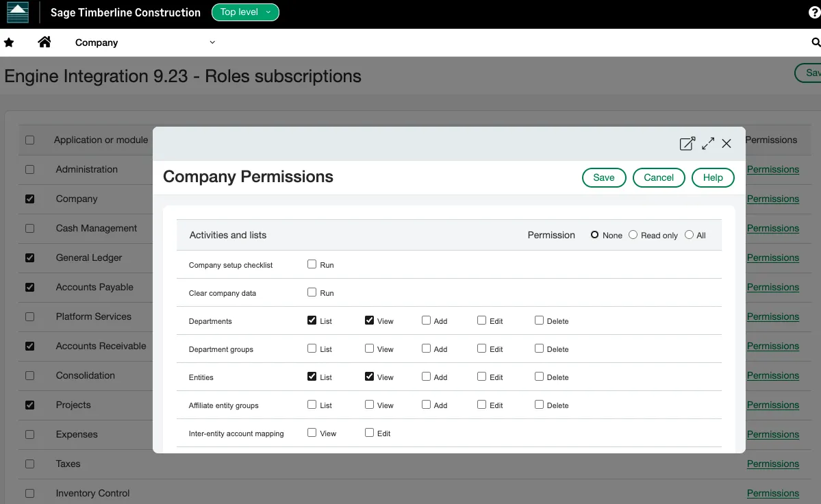
Task: Enable Run for Company setup checklist
Action: point(312,264)
